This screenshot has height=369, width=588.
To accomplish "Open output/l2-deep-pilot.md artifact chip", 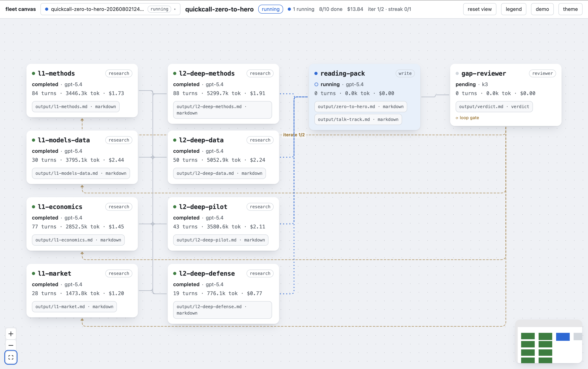I will pos(221,240).
